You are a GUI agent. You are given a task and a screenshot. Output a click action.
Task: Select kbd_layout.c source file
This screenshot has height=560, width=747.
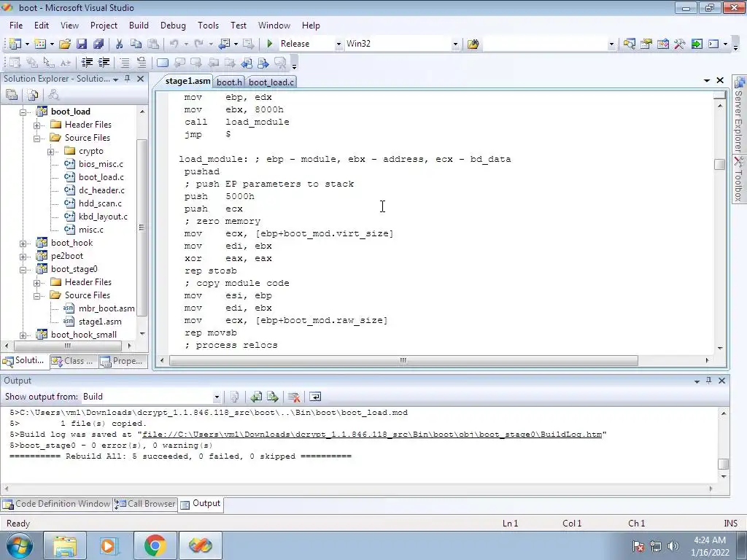pyautogui.click(x=103, y=217)
